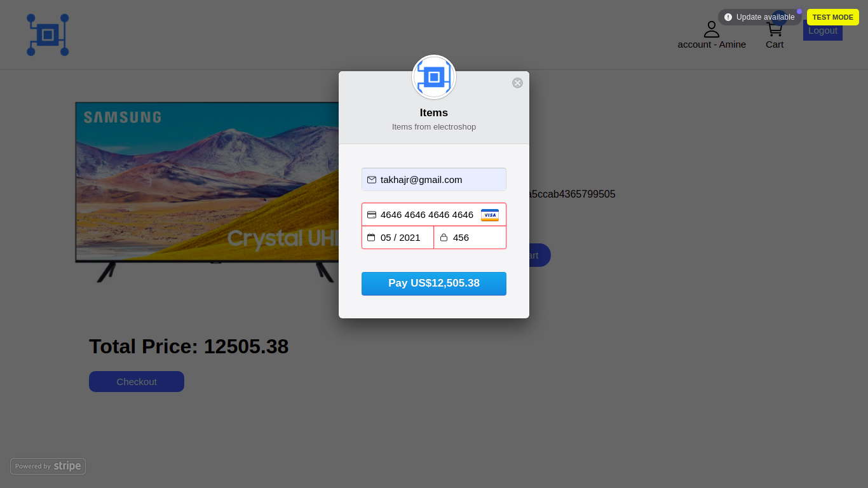Click the lock icon in CVC field
868x488 pixels.
coord(444,238)
